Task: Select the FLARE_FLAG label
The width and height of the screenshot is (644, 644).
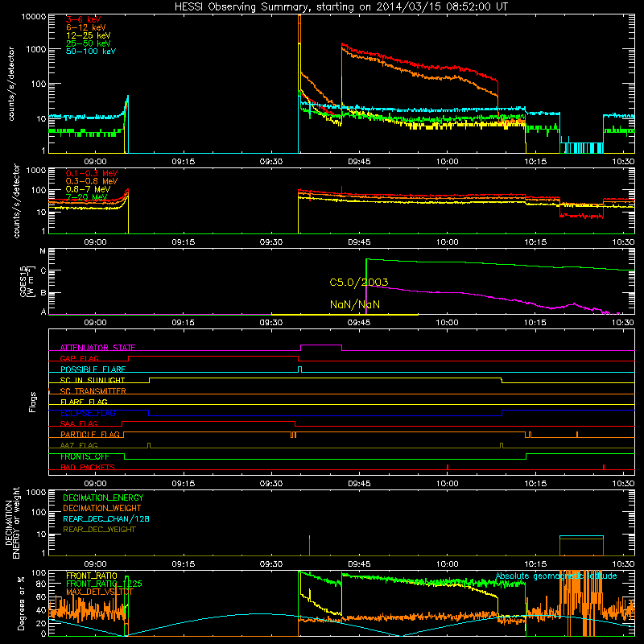Action: [x=84, y=402]
